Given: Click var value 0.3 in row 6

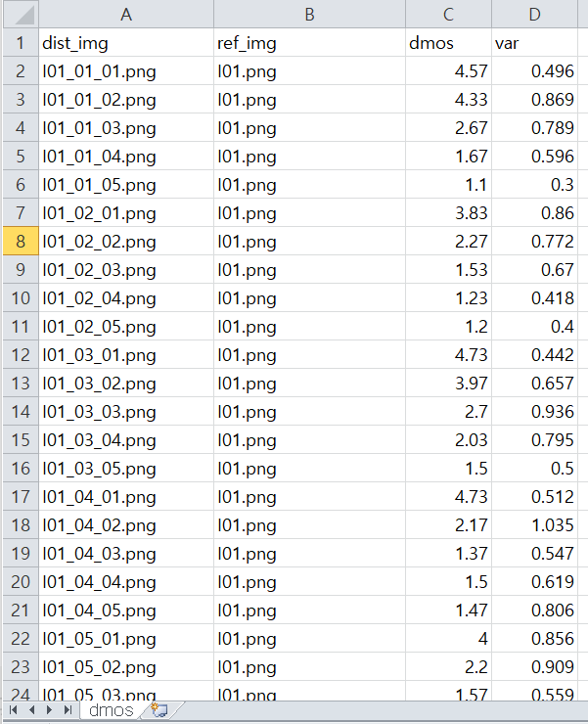Looking at the screenshot, I should click(534, 185).
